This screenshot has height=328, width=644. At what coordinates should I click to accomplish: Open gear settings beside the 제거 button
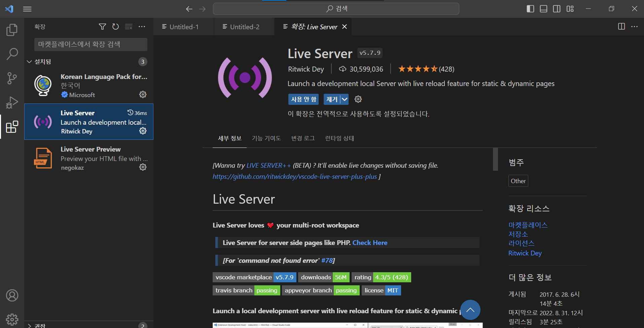(358, 99)
